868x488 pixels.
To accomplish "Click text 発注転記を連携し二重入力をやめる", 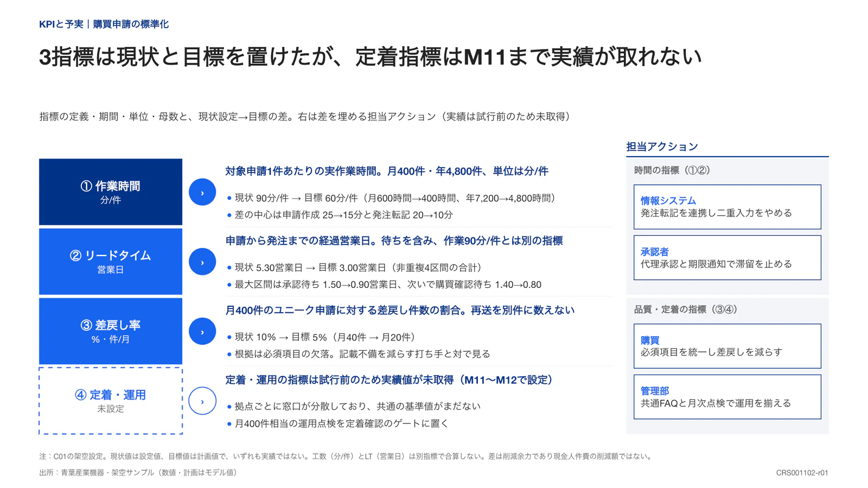I will click(x=716, y=213).
